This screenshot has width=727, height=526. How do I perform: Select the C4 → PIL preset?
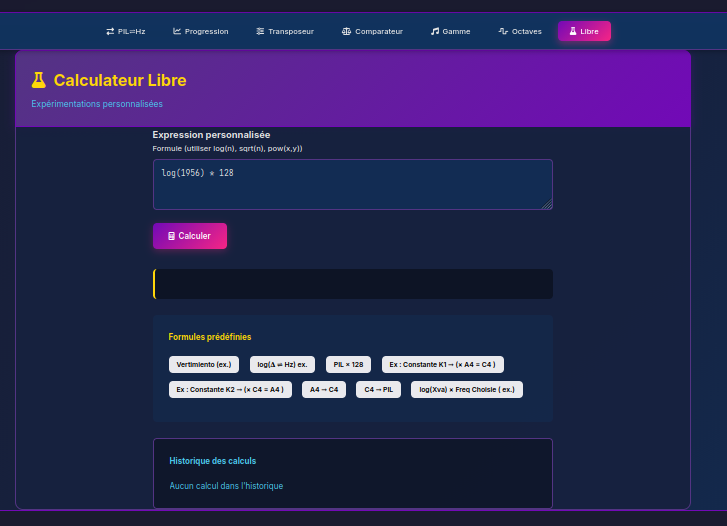tap(378, 389)
